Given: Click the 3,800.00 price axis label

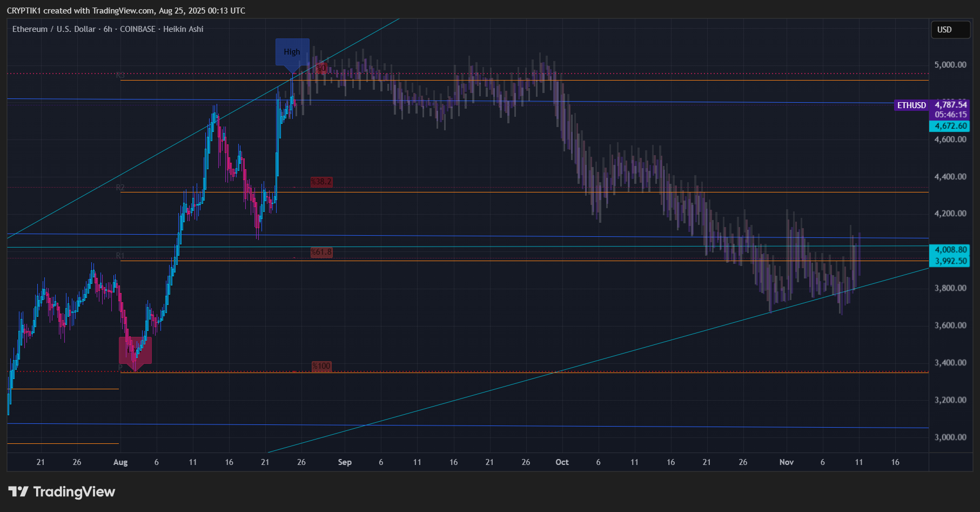Looking at the screenshot, I should (950, 288).
